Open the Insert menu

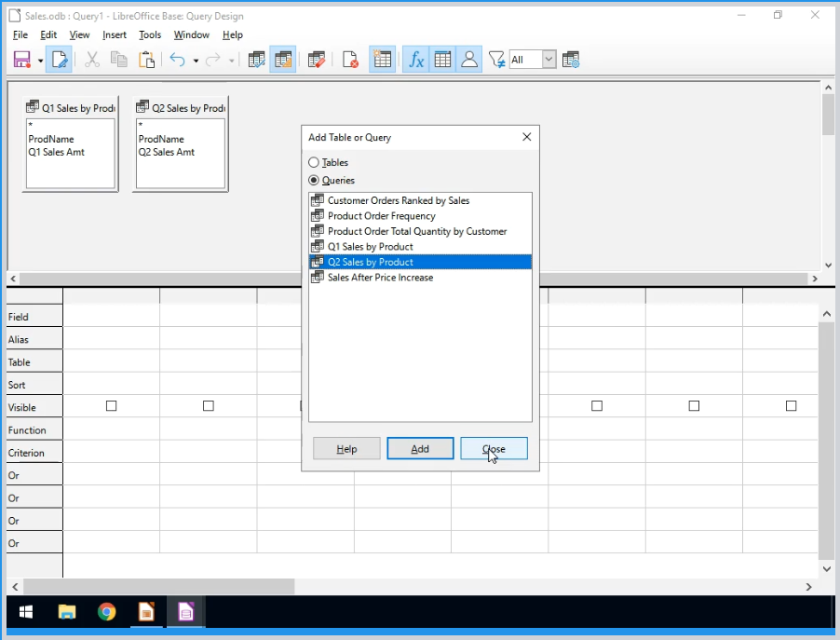(x=115, y=34)
